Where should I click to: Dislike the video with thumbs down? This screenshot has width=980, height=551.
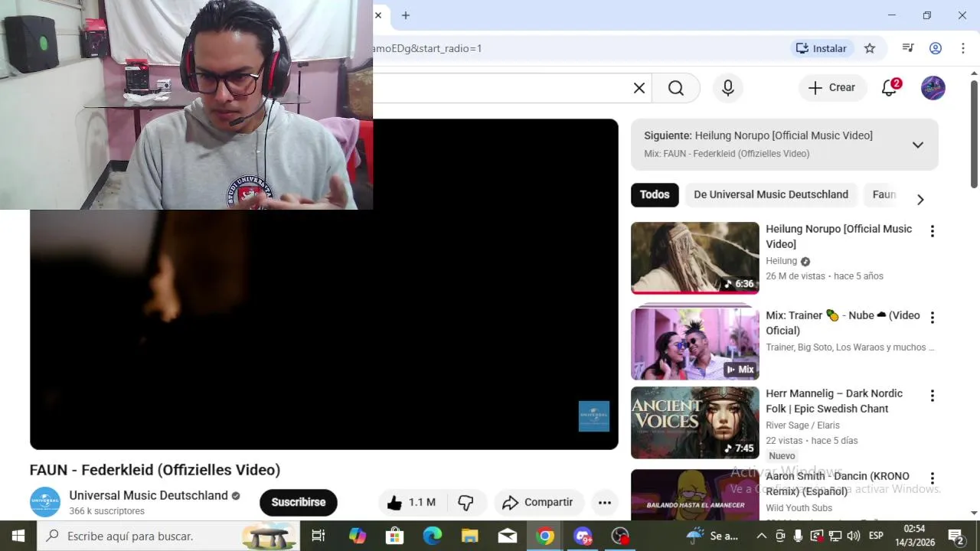[x=465, y=502]
